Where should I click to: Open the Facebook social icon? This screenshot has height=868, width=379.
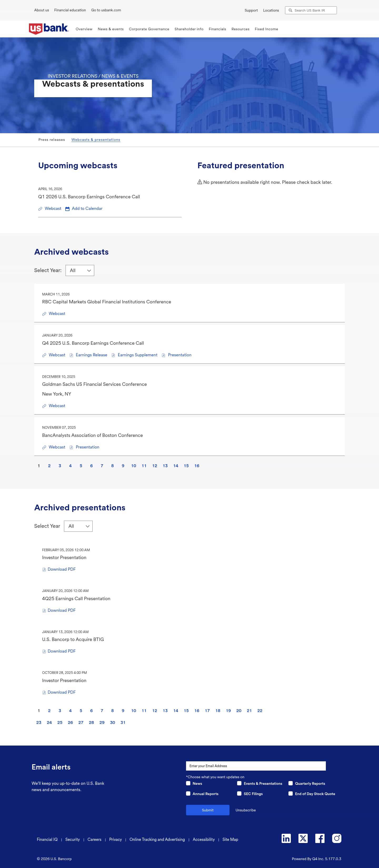(320, 838)
